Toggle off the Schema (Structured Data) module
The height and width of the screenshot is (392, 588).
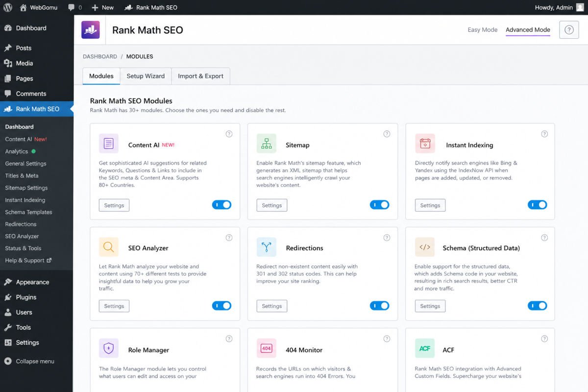tap(538, 306)
